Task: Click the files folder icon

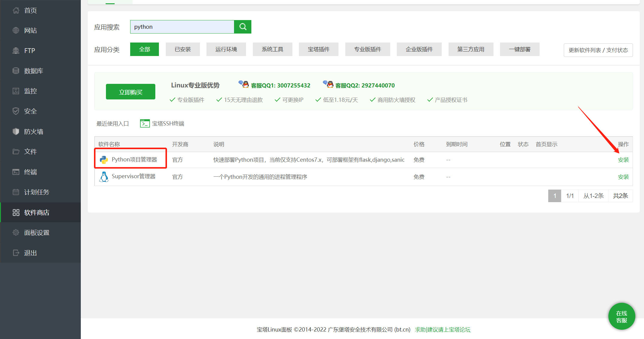Action: point(16,152)
